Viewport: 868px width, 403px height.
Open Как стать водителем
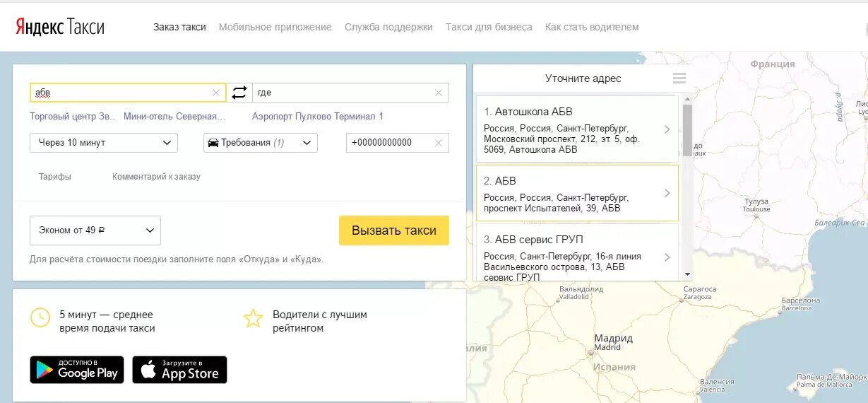pyautogui.click(x=592, y=27)
